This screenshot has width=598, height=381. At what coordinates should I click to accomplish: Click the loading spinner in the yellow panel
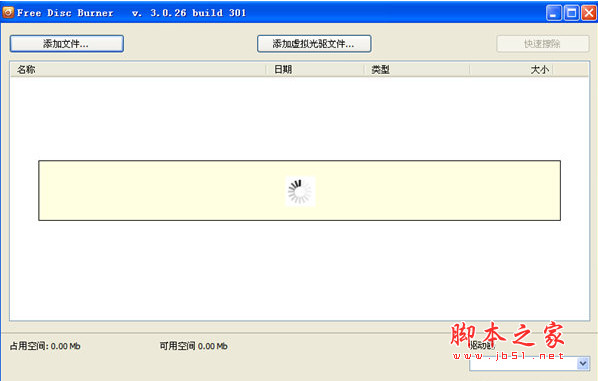point(300,191)
